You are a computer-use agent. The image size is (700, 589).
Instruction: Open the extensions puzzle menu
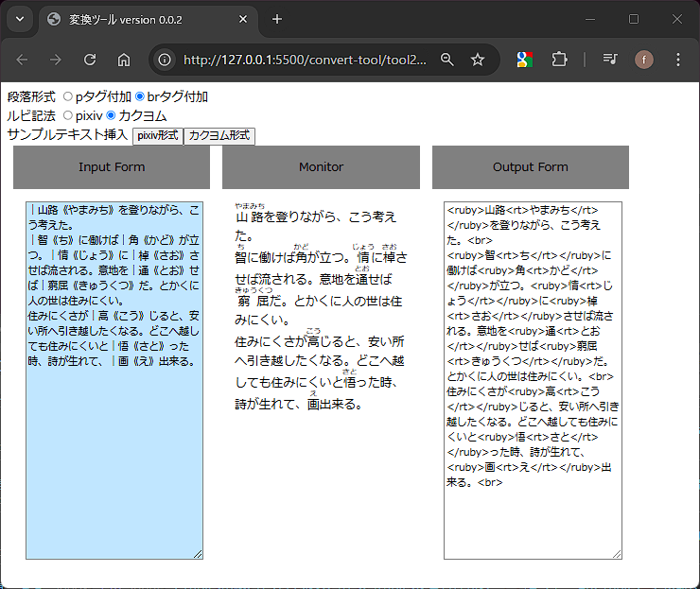click(x=559, y=60)
